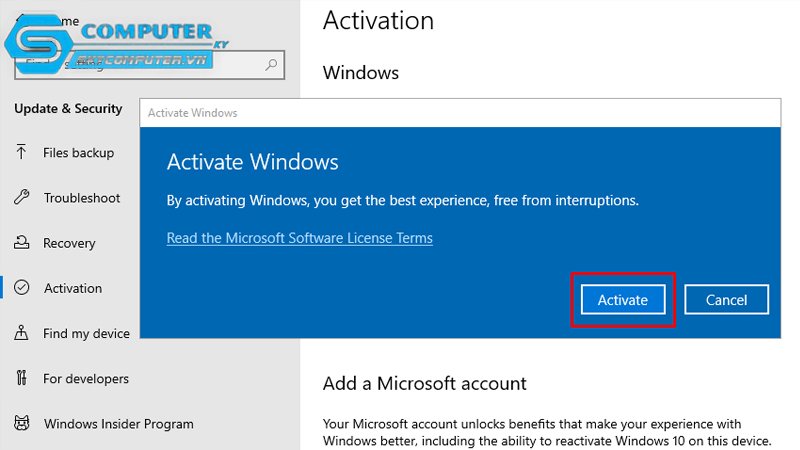The height and width of the screenshot is (450, 800).
Task: Select Activation in the sidebar
Action: tap(72, 288)
